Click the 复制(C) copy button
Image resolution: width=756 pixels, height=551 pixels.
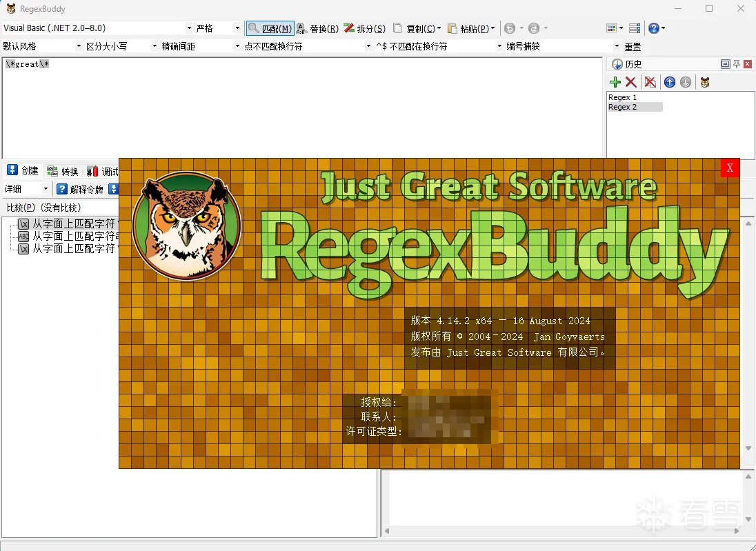[414, 28]
